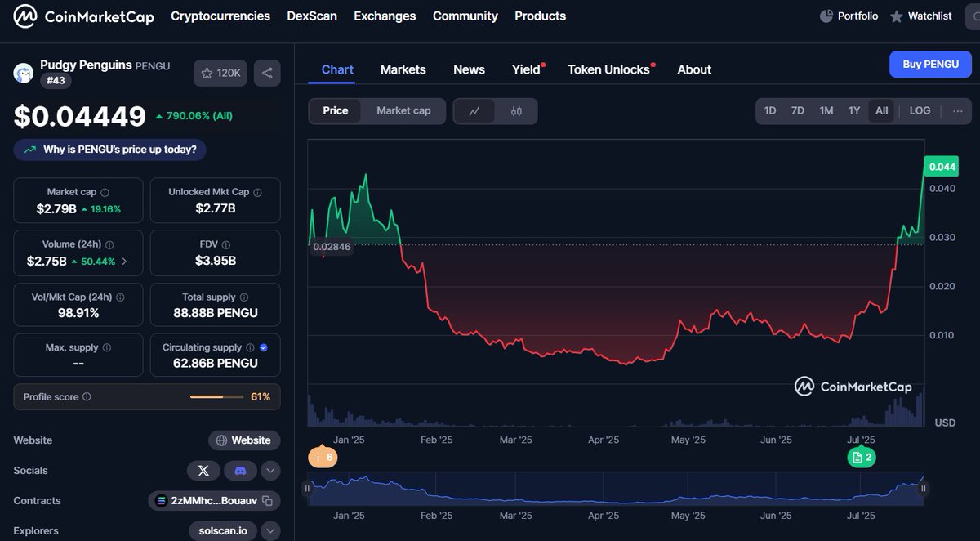The width and height of the screenshot is (980, 541).
Task: Click the Profile score 61% bar
Action: (216, 397)
